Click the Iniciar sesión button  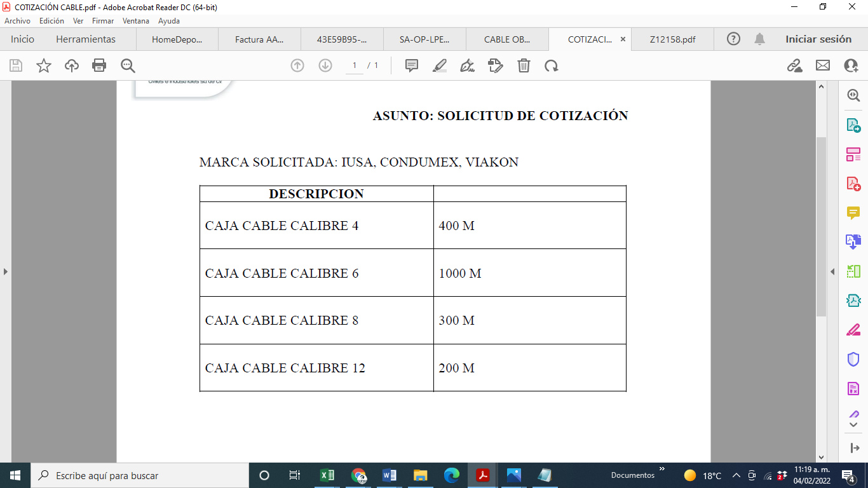[818, 39]
